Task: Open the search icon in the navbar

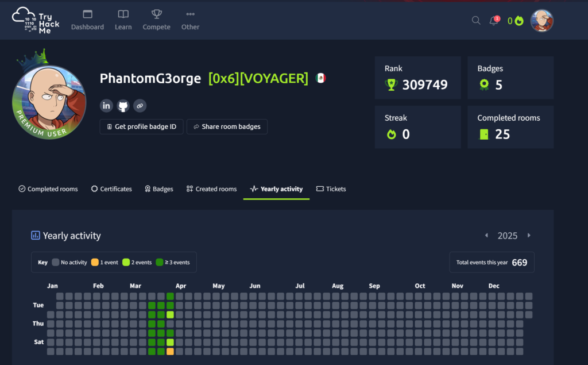Action: (x=476, y=20)
